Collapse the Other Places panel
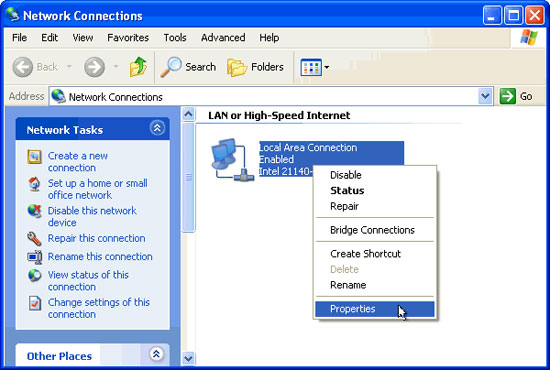The width and height of the screenshot is (550, 370). pos(156,354)
